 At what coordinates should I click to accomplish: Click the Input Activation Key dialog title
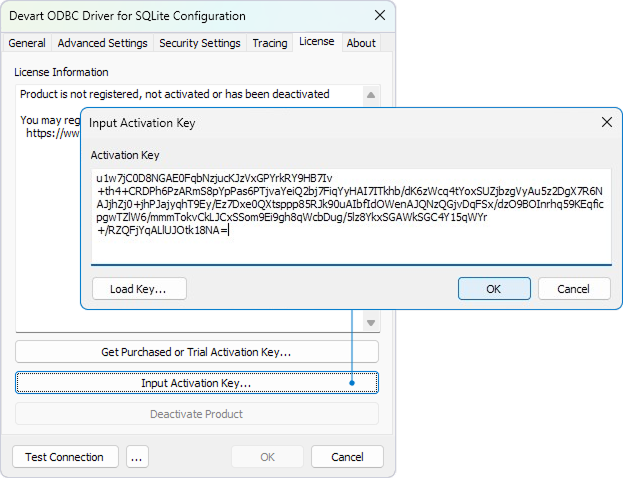point(142,123)
